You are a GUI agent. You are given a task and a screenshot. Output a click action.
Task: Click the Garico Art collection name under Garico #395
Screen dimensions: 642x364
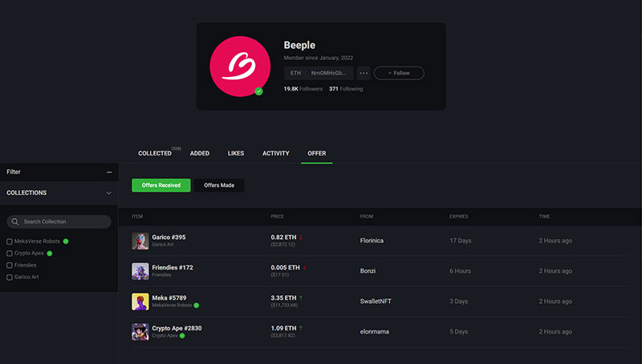click(163, 245)
